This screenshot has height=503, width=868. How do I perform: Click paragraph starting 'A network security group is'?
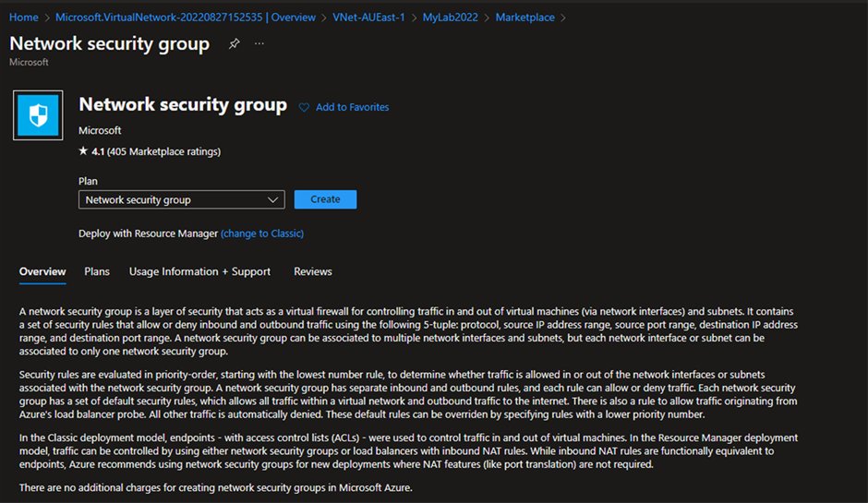(x=408, y=331)
